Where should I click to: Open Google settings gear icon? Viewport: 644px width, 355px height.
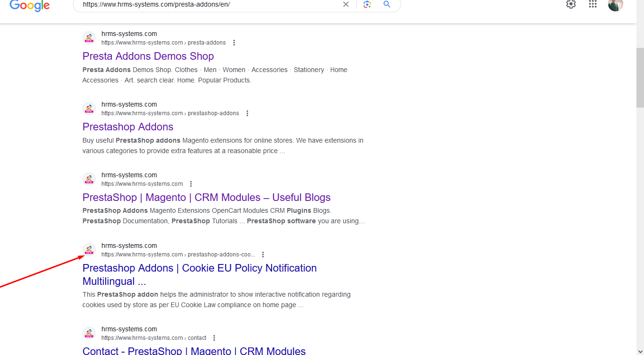point(571,4)
